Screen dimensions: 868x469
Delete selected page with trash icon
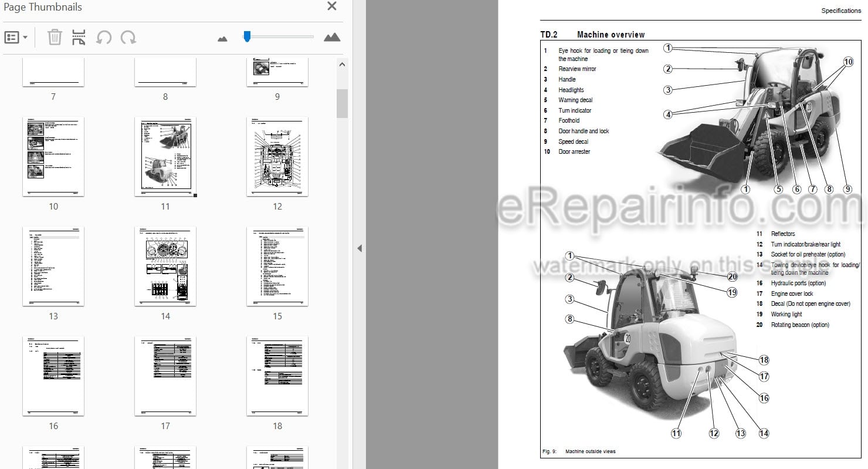pos(55,38)
